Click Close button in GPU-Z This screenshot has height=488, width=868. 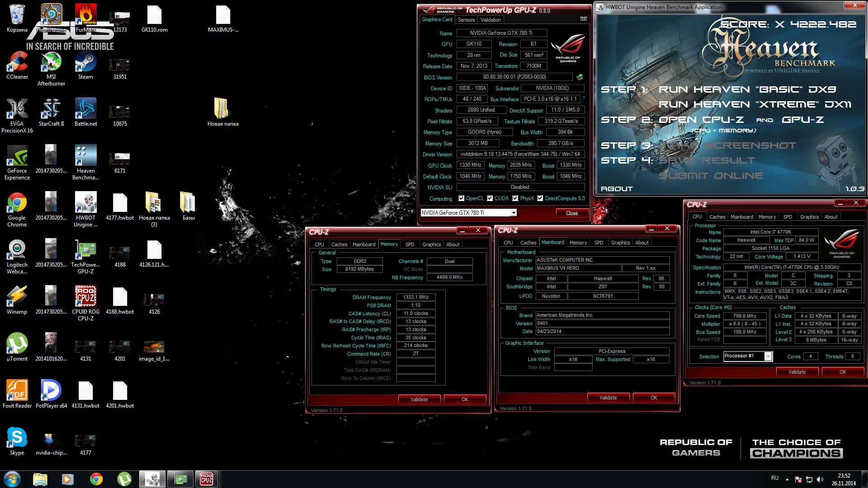[572, 213]
